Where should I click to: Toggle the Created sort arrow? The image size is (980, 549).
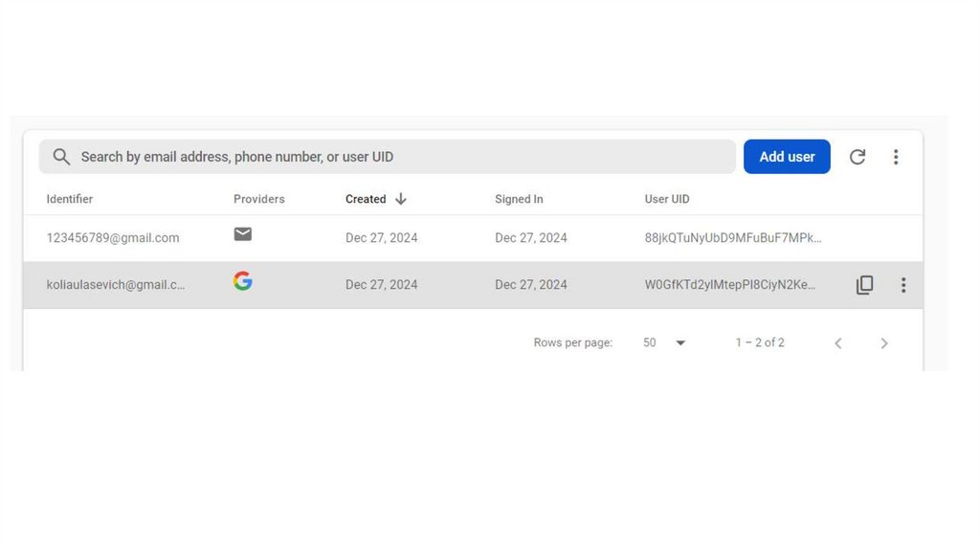pyautogui.click(x=401, y=199)
